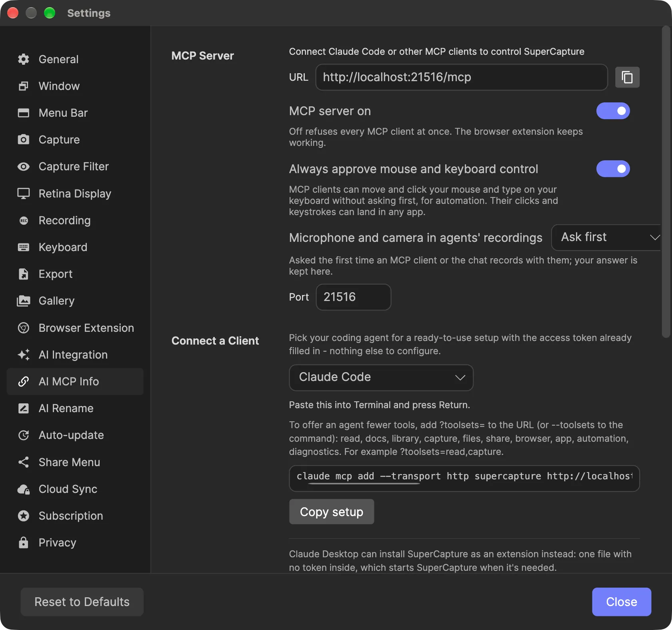Click the Retina Display monitor icon
This screenshot has width=672, height=630.
click(x=24, y=193)
